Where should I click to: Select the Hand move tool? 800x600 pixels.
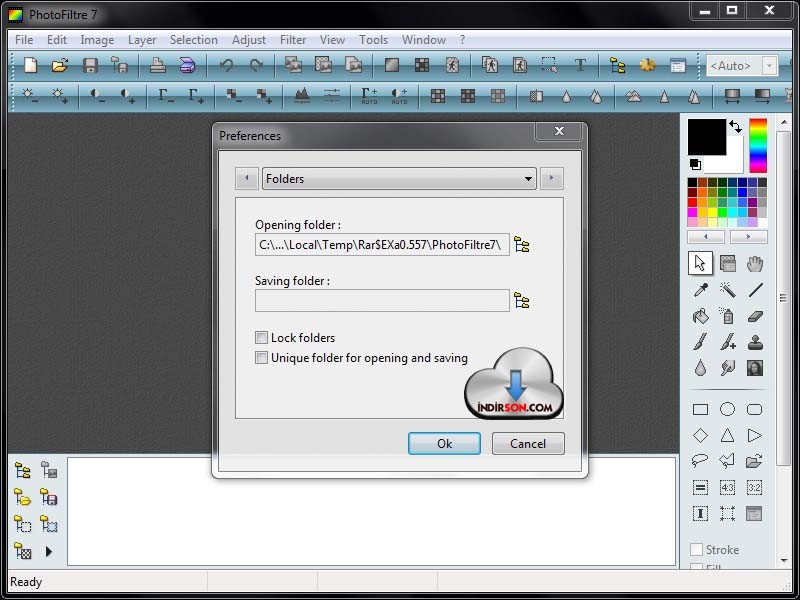click(755, 264)
